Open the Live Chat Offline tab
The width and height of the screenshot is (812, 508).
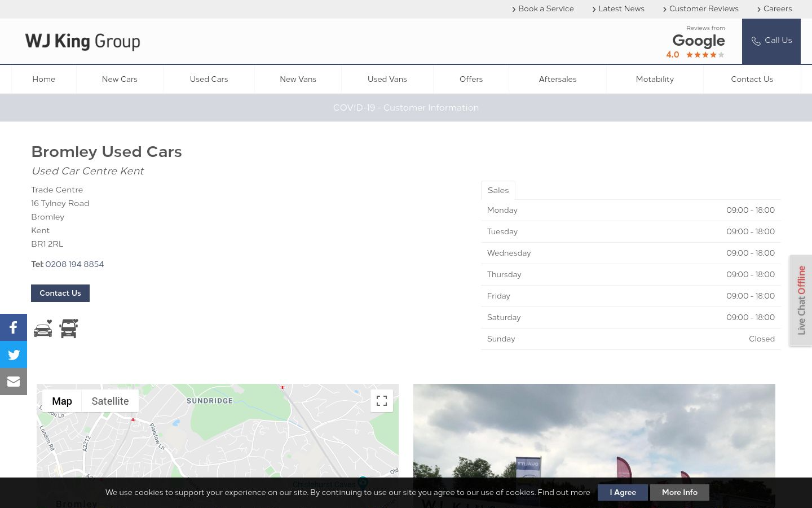tap(801, 300)
